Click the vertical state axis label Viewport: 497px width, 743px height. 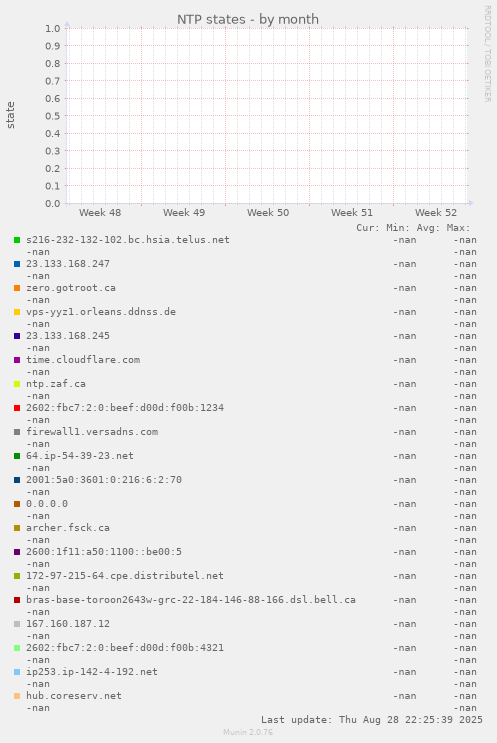(10, 115)
